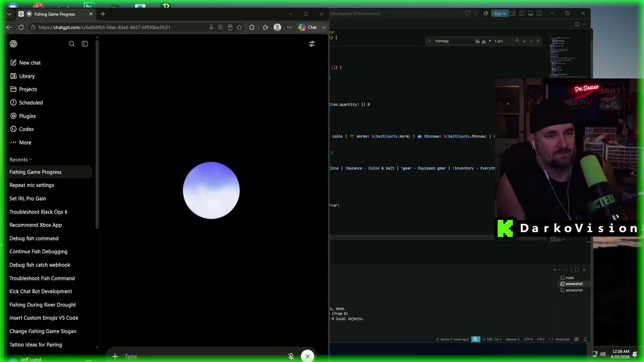Open the browser tab search dropdown
This screenshot has height=362, width=644.
pyautogui.click(x=9, y=14)
